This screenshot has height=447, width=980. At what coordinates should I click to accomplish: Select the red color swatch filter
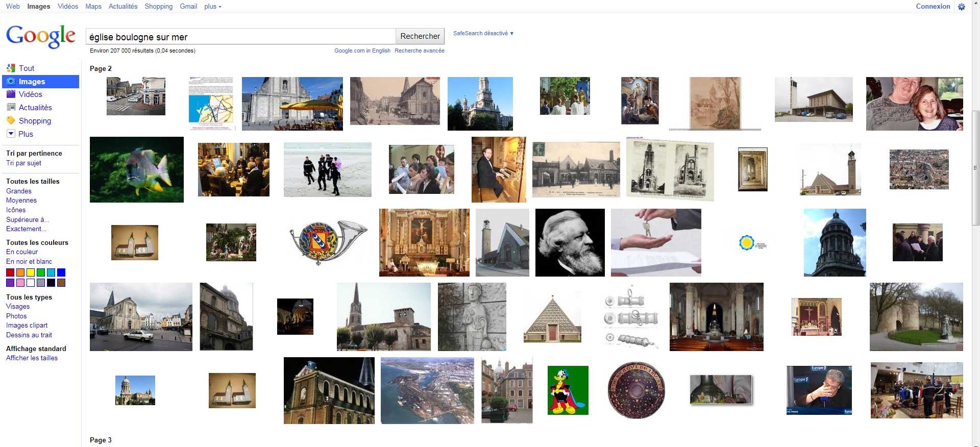coord(10,272)
